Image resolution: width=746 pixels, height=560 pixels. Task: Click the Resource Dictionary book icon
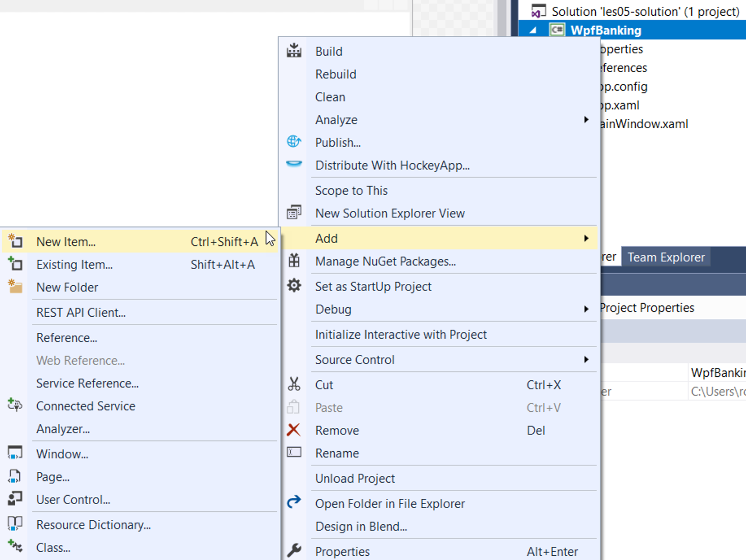(x=15, y=524)
